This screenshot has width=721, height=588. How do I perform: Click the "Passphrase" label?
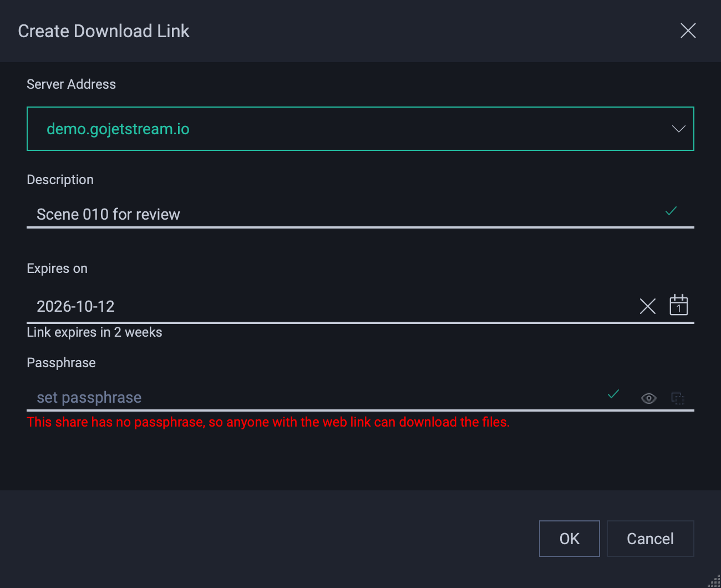(61, 363)
